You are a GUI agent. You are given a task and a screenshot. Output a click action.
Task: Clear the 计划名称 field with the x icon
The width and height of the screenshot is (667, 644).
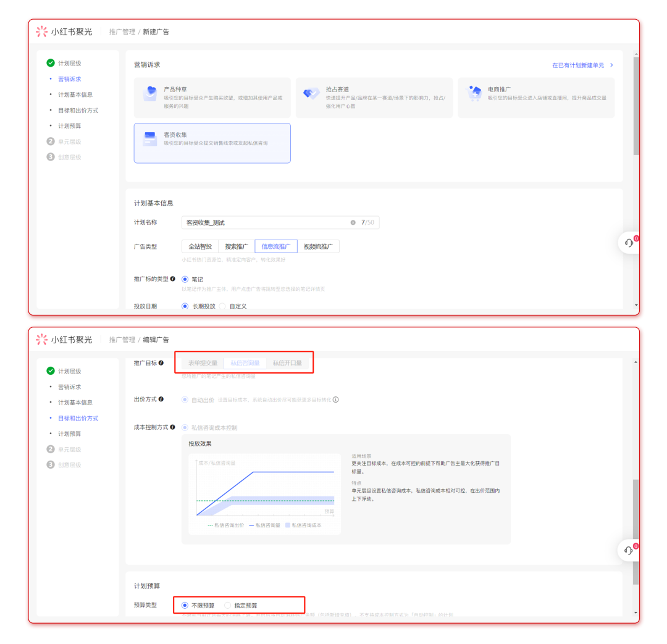coord(353,222)
